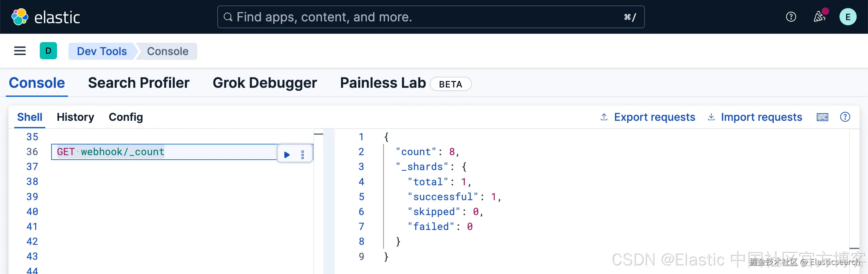The width and height of the screenshot is (868, 274).
Task: Click Dev Tools breadcrumb
Action: [x=102, y=51]
